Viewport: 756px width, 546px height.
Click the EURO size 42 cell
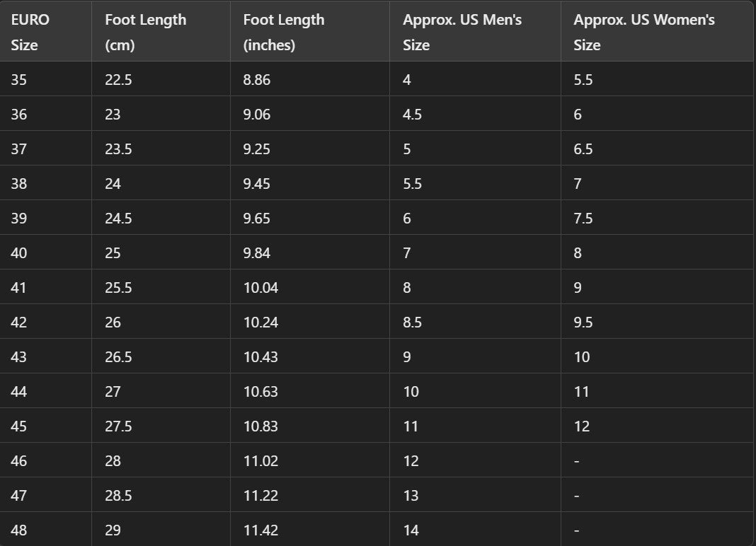click(x=19, y=323)
